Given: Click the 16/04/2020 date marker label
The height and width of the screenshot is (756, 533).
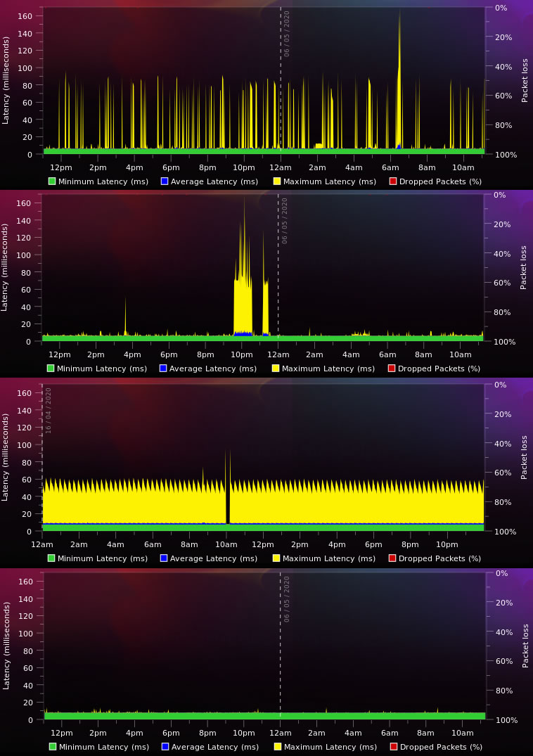Looking at the screenshot, I should click(x=49, y=411).
